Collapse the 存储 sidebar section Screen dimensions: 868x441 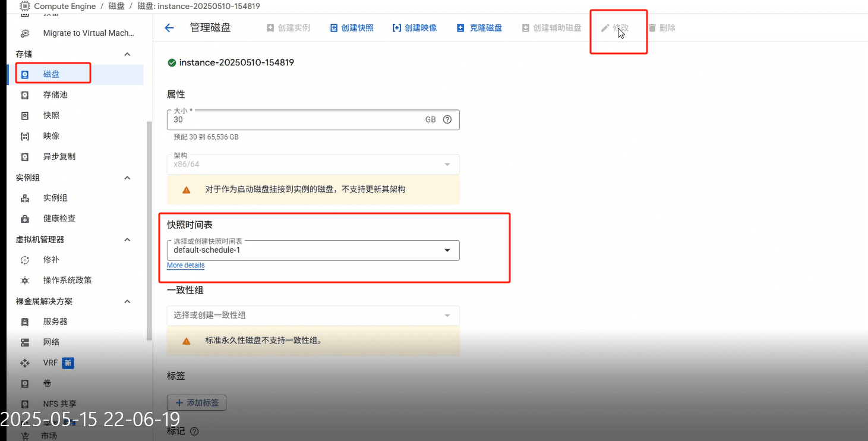127,54
